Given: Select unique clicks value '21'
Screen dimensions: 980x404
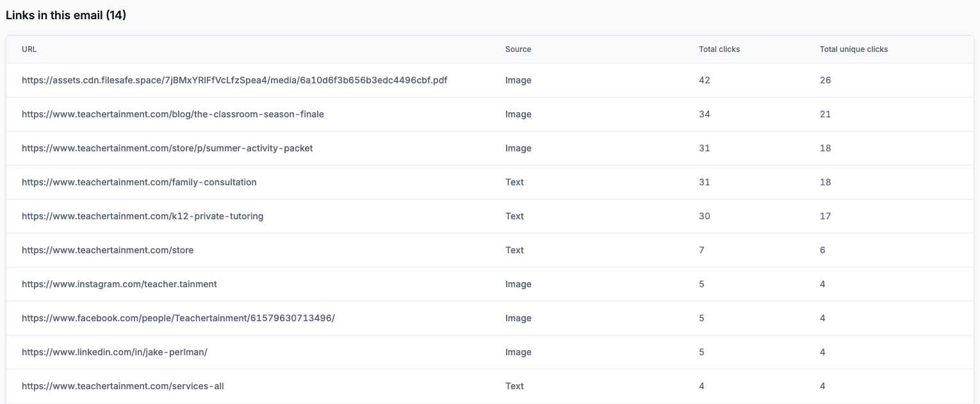Looking at the screenshot, I should pyautogui.click(x=826, y=114).
